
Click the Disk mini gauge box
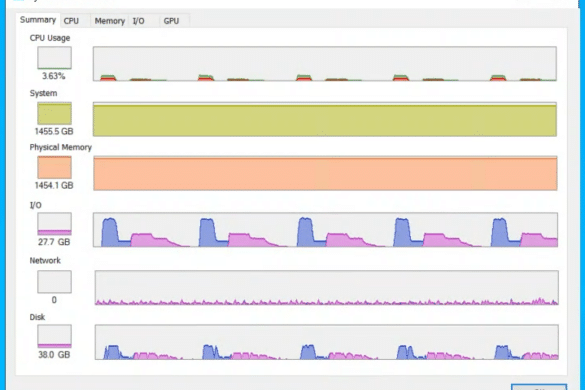(x=54, y=336)
